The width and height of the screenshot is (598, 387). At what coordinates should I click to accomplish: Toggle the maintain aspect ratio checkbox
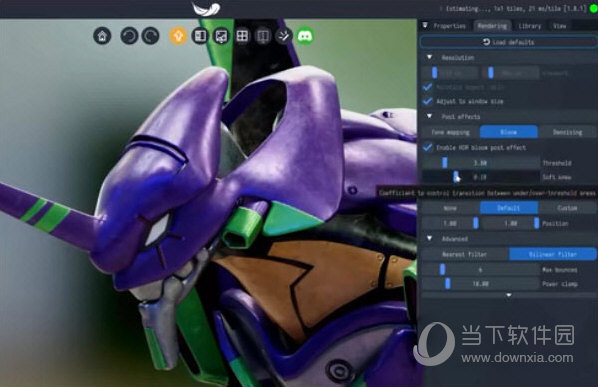428,87
